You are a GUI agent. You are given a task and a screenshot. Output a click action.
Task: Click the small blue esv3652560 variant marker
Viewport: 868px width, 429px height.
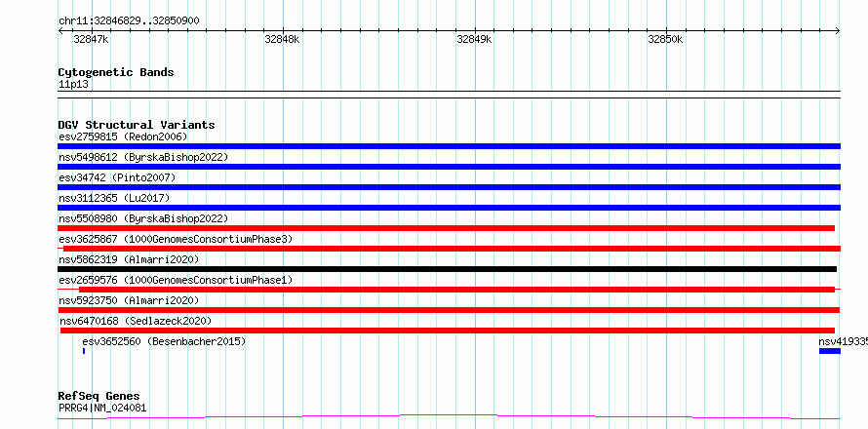click(x=84, y=351)
